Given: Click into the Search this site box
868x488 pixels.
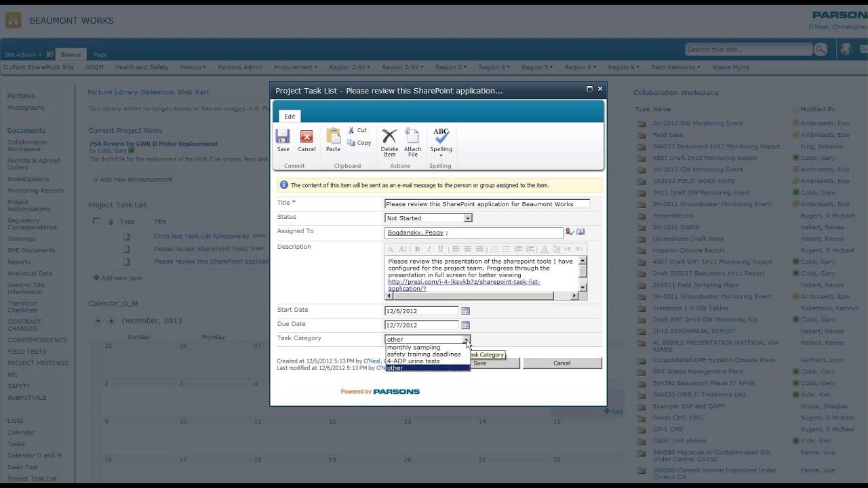Looking at the screenshot, I should click(748, 49).
